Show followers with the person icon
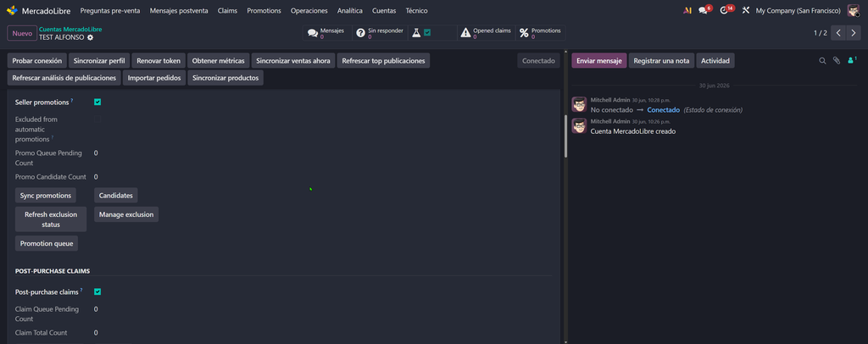This screenshot has height=344, width=868. pos(852,60)
